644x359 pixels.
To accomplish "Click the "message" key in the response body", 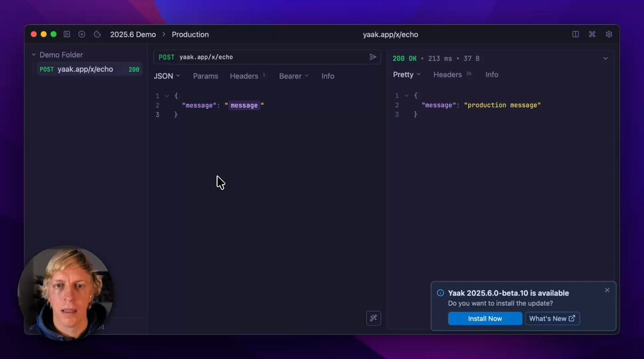I will coord(439,105).
